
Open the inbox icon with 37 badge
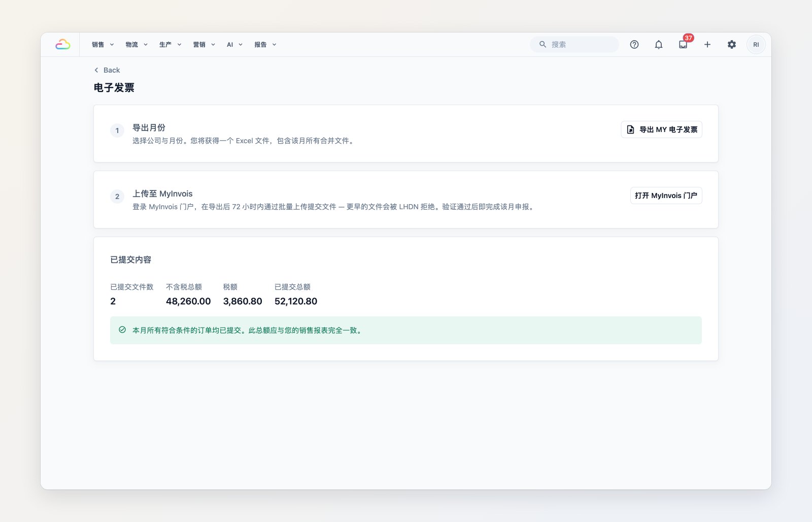click(683, 45)
